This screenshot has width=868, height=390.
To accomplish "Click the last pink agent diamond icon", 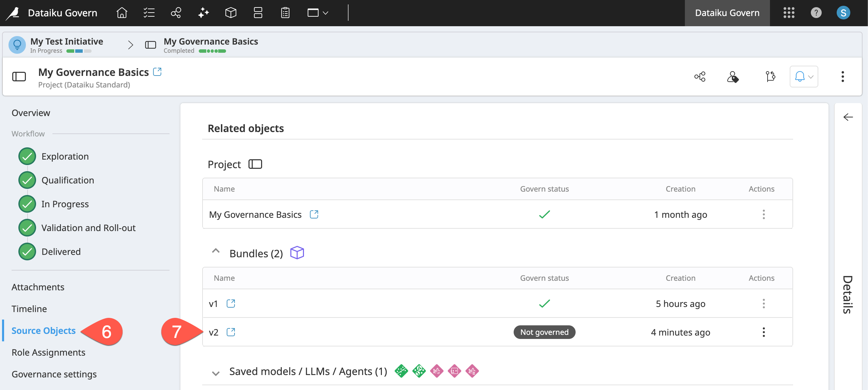I will [x=472, y=371].
